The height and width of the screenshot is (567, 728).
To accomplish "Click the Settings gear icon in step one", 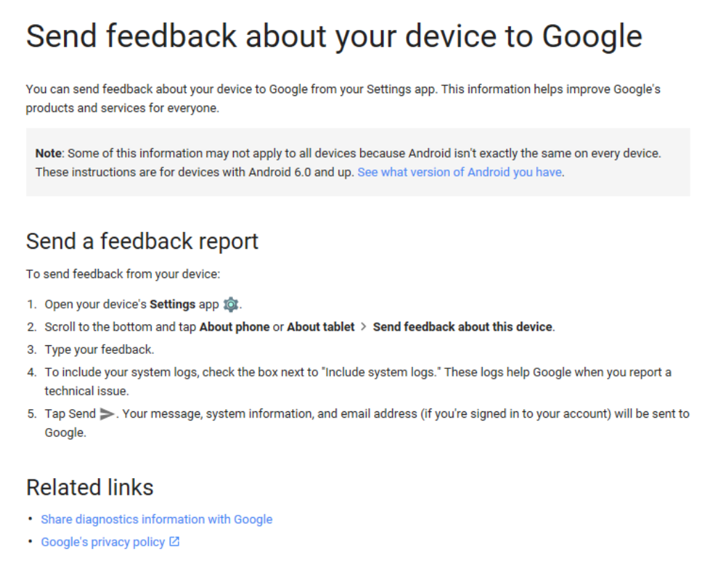I will [231, 304].
